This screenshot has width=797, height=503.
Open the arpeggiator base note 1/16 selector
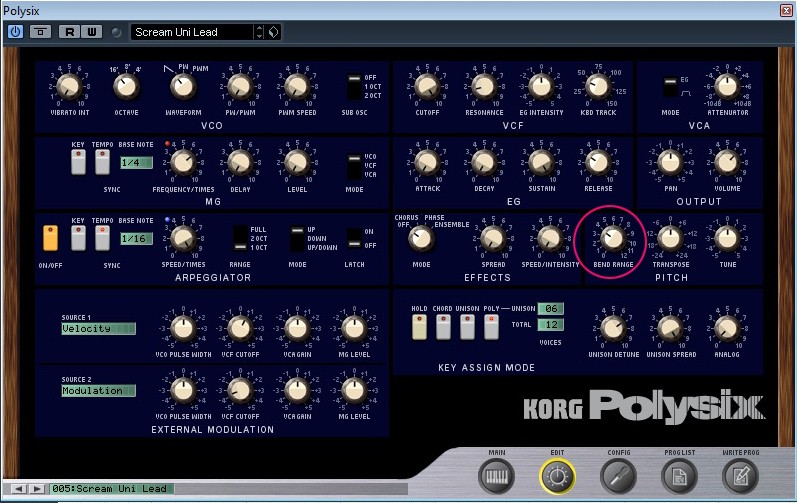tap(136, 239)
